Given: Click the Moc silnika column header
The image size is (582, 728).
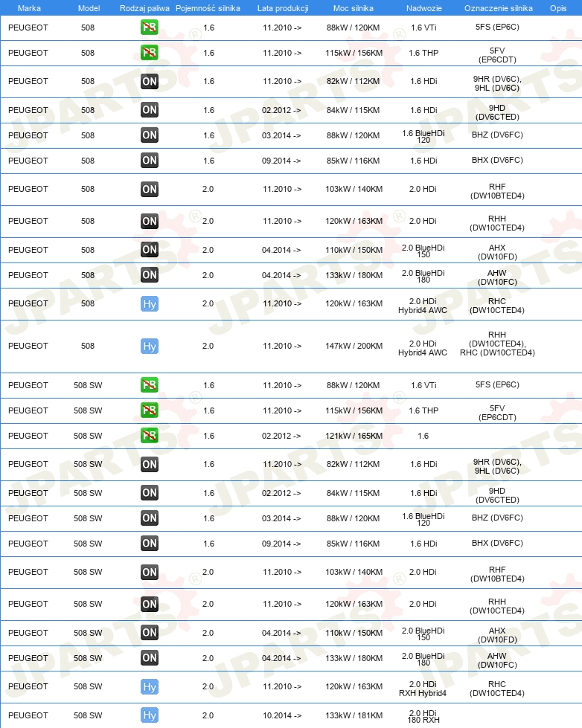Looking at the screenshot, I should point(354,8).
